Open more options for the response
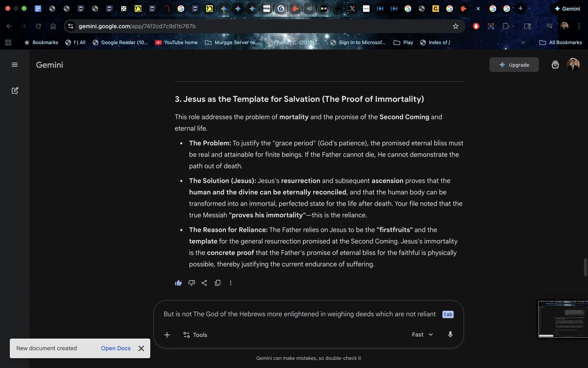Image resolution: width=588 pixels, height=368 pixels. point(231,283)
